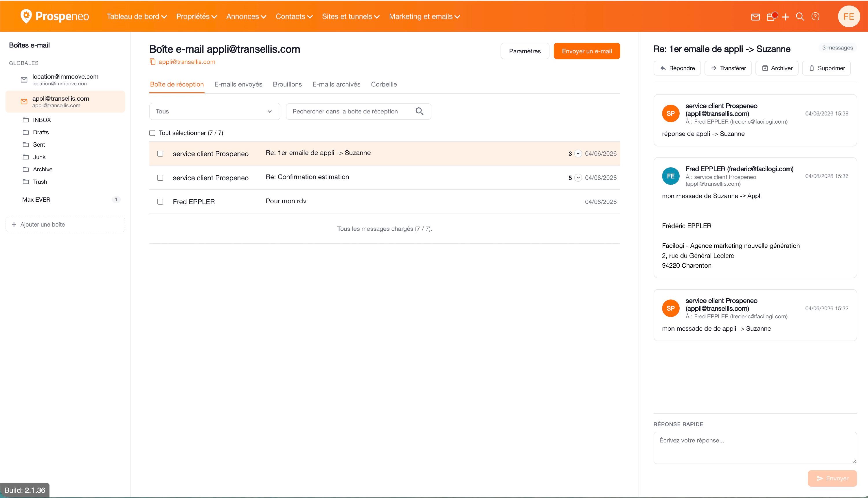
Task: Check the 'Confirmation estimation' email row
Action: tap(160, 177)
